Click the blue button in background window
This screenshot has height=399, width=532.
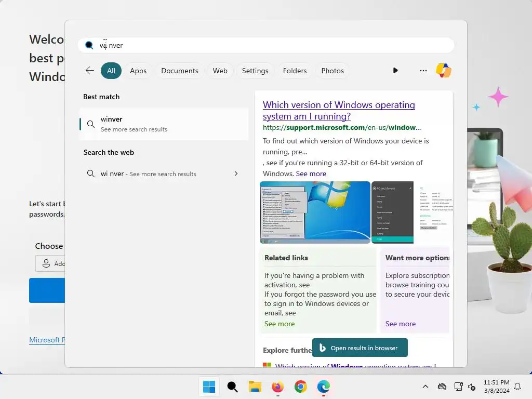click(x=47, y=290)
